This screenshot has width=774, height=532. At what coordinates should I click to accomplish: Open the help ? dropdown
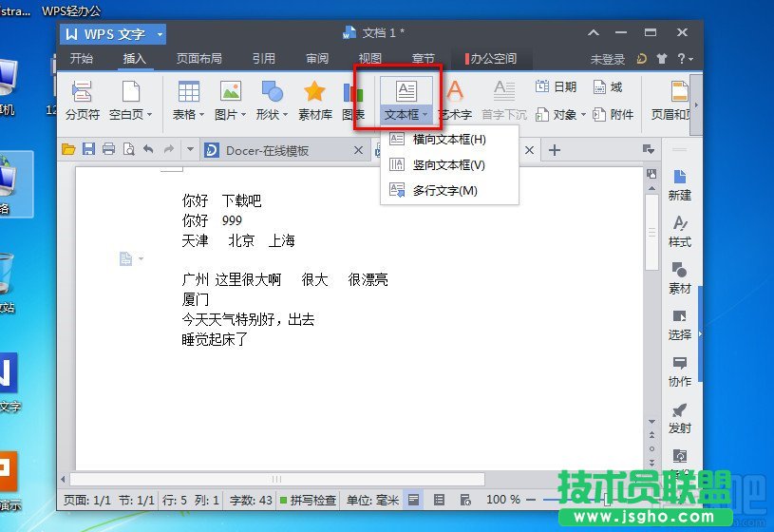point(685,59)
